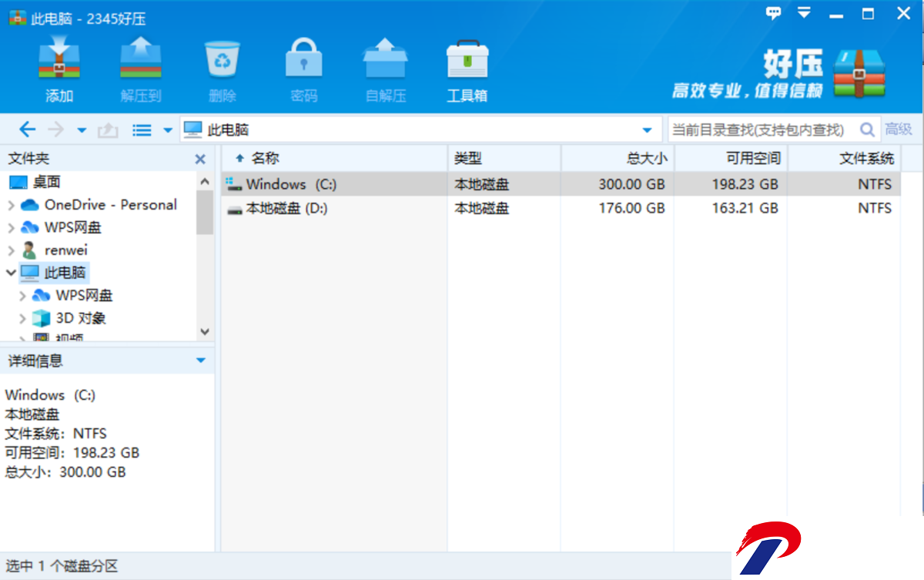The height and width of the screenshot is (580, 924).
Task: Select the Windows (C:) drive row
Action: 560,184
